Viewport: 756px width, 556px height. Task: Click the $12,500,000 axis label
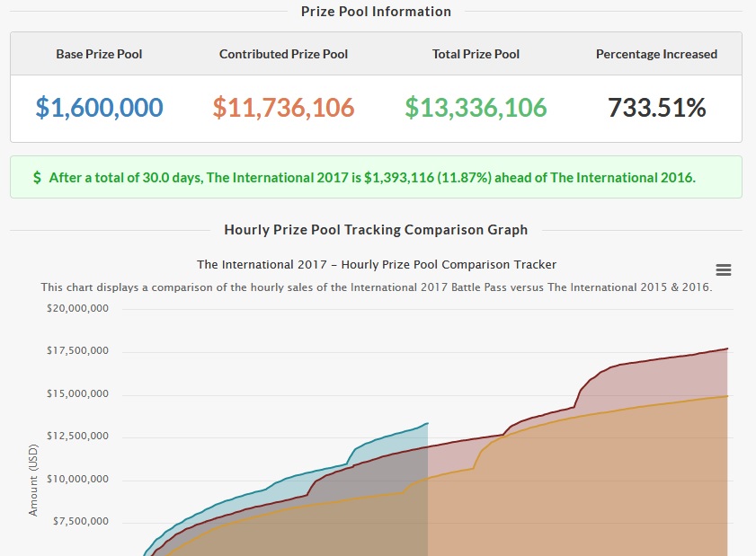click(x=77, y=436)
